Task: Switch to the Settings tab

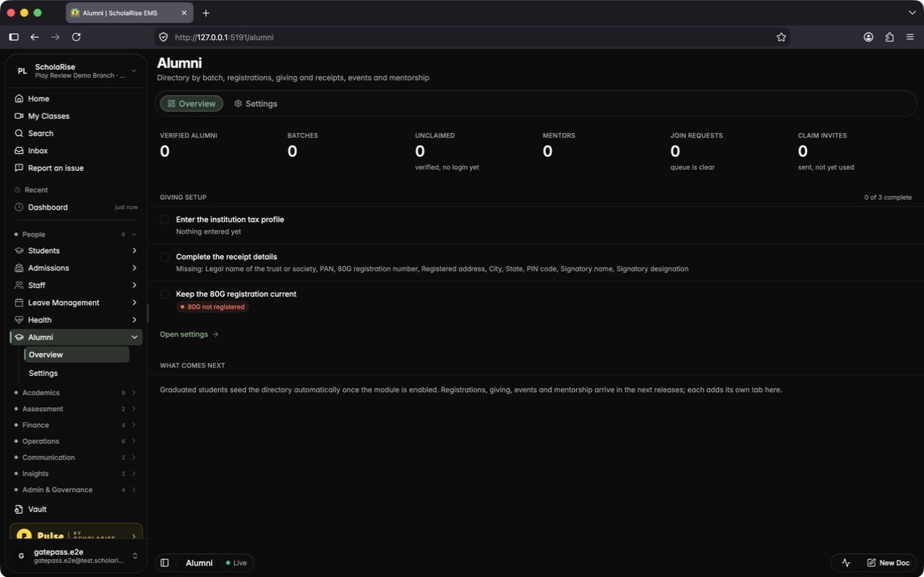Action: click(x=256, y=104)
